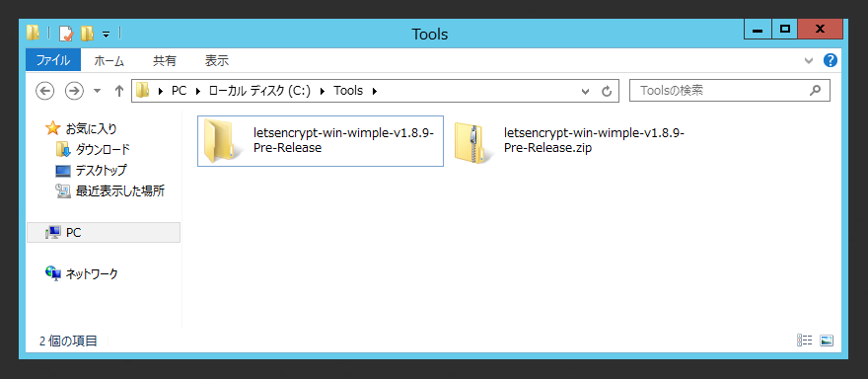Click New Folder quick access icon
The image size is (868, 379).
[x=87, y=34]
